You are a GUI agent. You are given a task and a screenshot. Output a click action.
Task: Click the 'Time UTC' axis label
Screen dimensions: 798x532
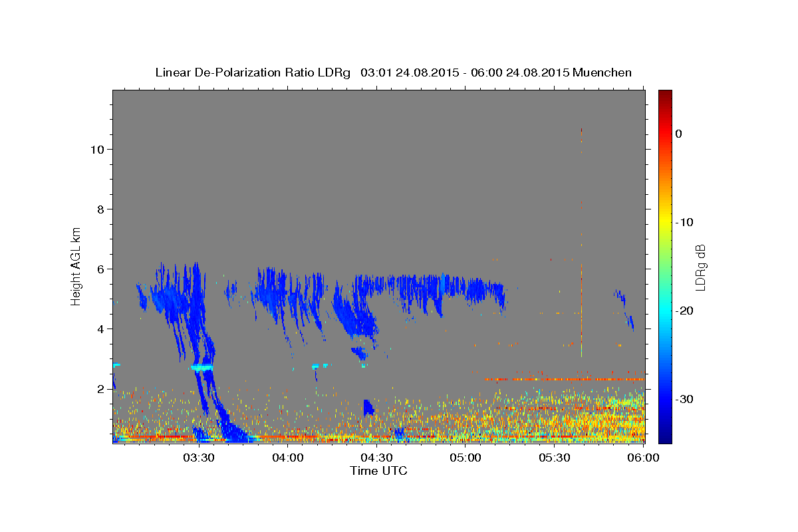[378, 471]
